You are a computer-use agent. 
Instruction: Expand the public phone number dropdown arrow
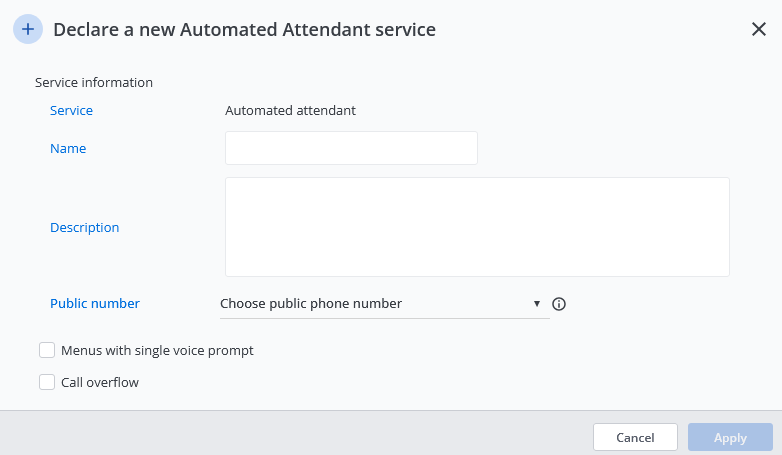pyautogui.click(x=537, y=303)
